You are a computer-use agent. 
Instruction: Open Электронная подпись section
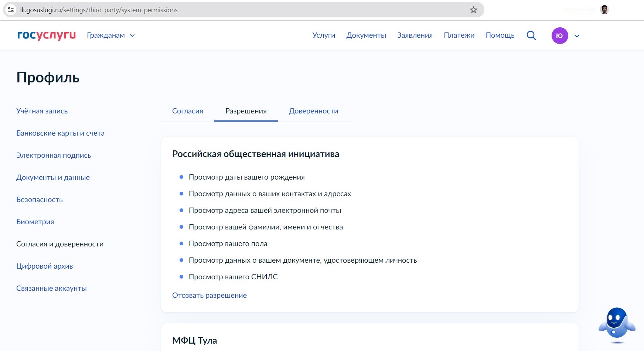coord(54,155)
